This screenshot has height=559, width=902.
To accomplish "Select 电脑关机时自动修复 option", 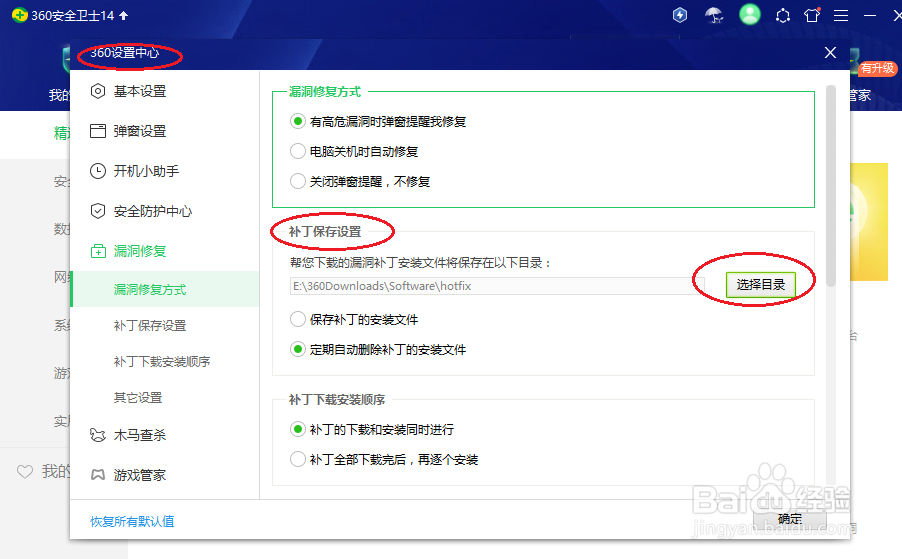I will pyautogui.click(x=354, y=151).
